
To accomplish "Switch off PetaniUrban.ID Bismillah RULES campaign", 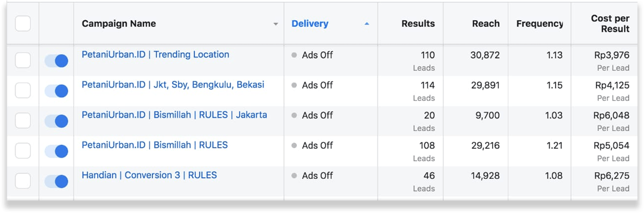I will point(56,151).
